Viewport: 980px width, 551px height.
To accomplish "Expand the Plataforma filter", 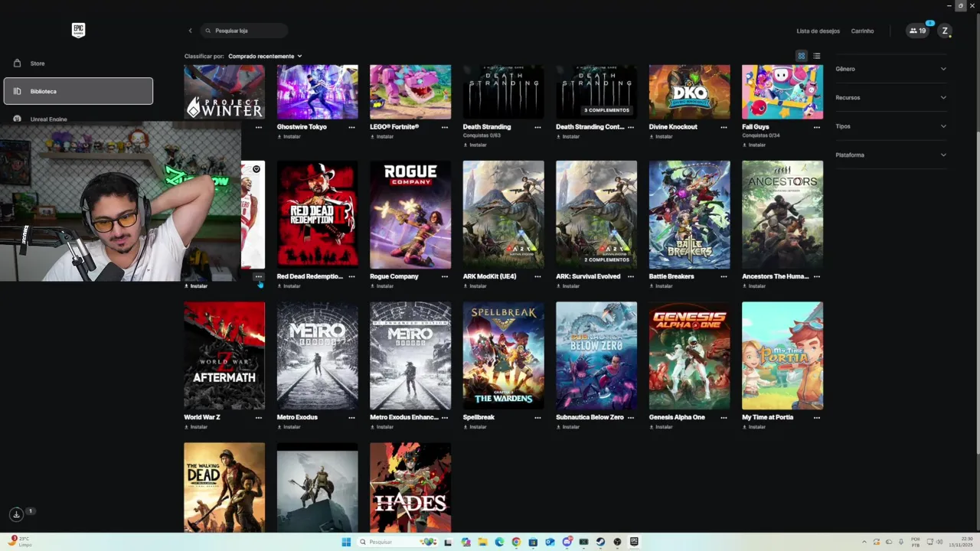I will pyautogui.click(x=891, y=155).
